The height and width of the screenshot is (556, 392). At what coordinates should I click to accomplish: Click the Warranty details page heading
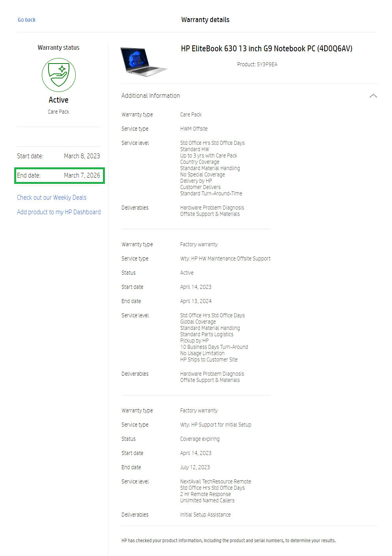click(x=205, y=20)
